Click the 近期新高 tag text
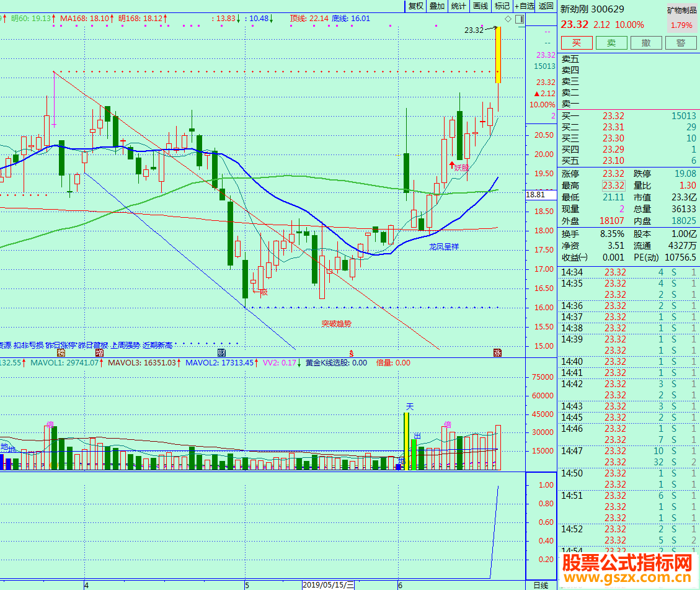The image size is (700, 590). 157,345
